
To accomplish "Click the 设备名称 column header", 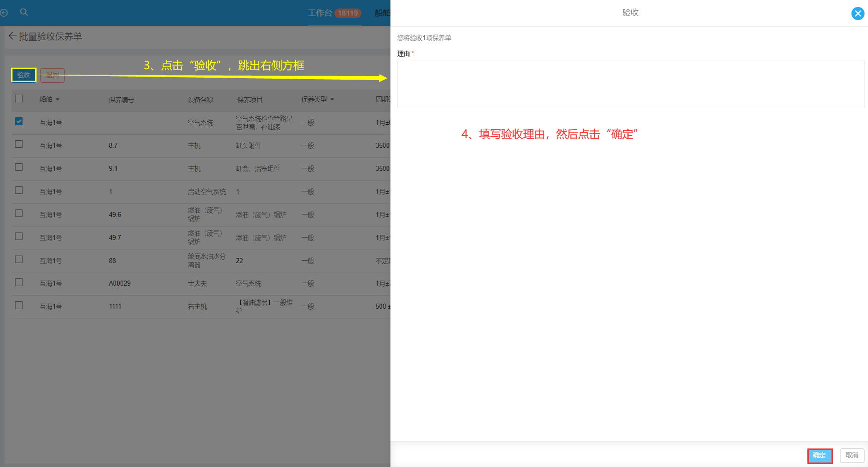I will tap(200, 100).
